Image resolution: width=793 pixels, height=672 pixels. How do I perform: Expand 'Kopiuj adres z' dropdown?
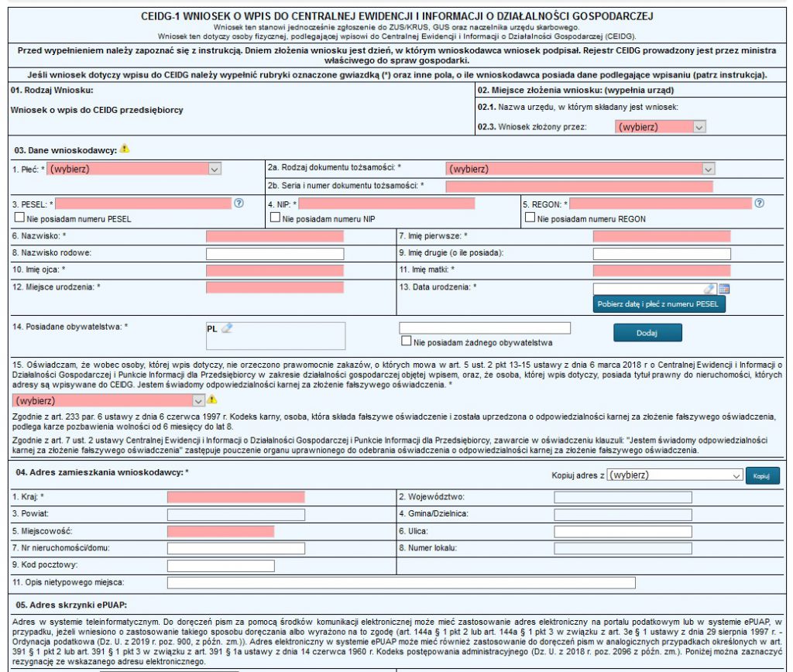click(675, 475)
